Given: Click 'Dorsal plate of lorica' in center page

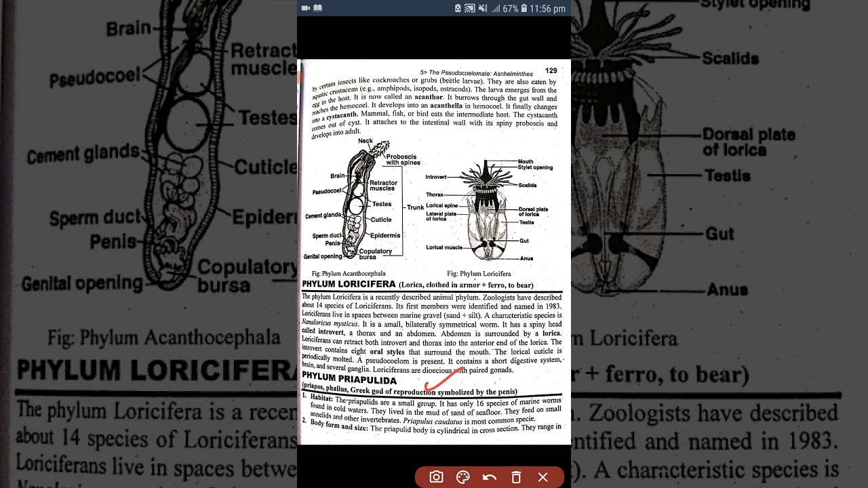Looking at the screenshot, I should tap(533, 212).
